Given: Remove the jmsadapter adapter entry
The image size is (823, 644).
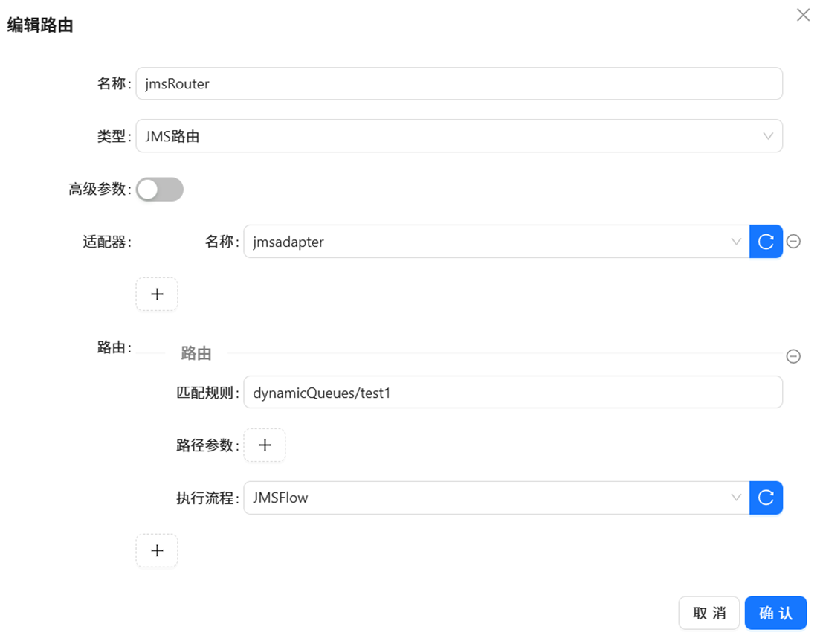Looking at the screenshot, I should coord(793,242).
